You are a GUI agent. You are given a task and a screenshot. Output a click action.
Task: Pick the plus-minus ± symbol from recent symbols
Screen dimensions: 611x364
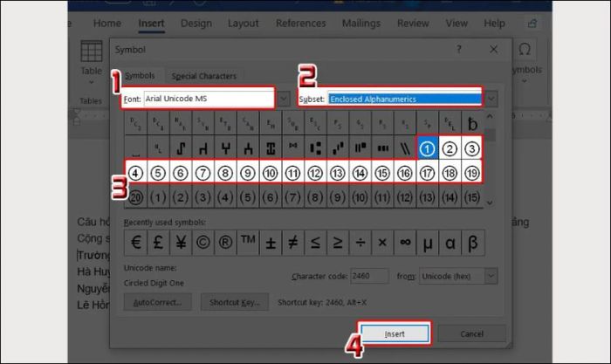pos(270,243)
